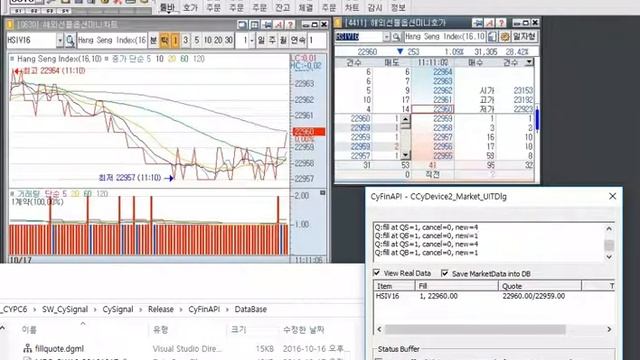Image resolution: width=640 pixels, height=360 pixels.
Task: Click the 유형 column header in file list
Action: coord(160,329)
